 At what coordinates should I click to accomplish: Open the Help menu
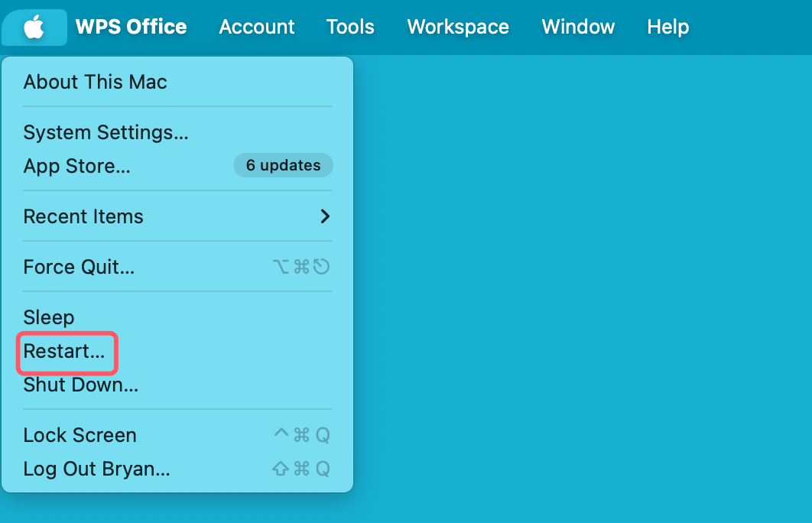(x=667, y=28)
